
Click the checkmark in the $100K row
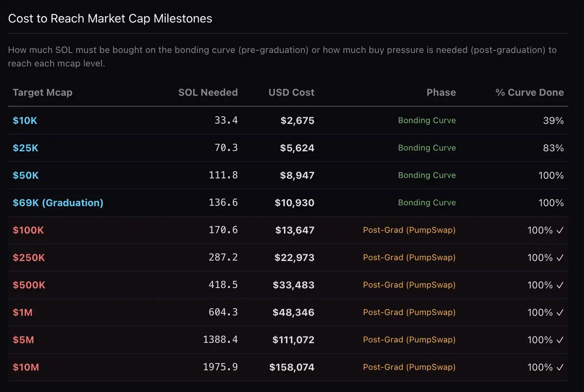[560, 230]
